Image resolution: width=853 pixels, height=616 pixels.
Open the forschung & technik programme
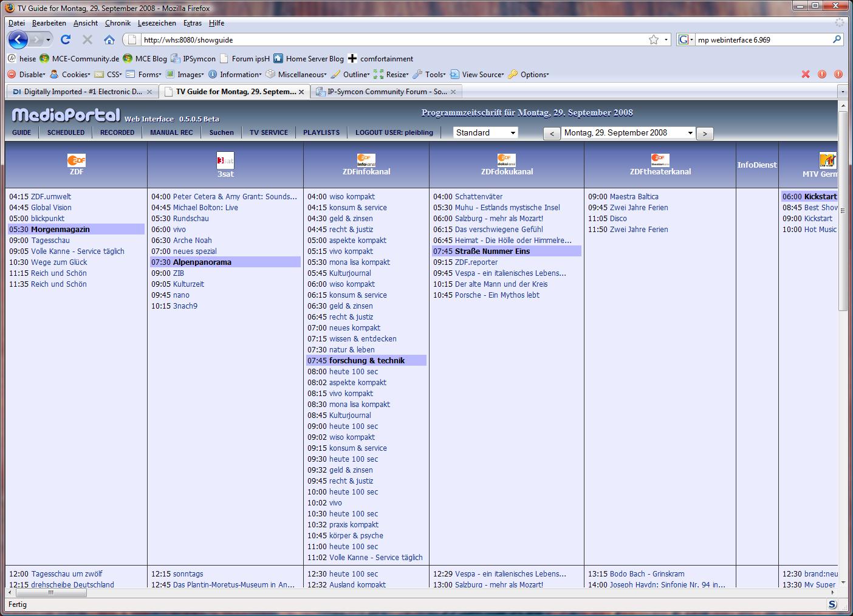tap(367, 361)
